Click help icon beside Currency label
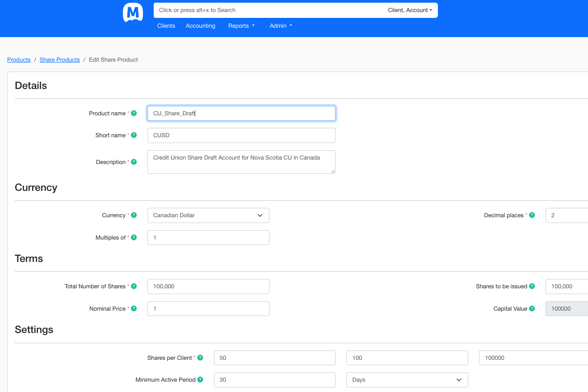This screenshot has width=588, height=392. point(134,215)
